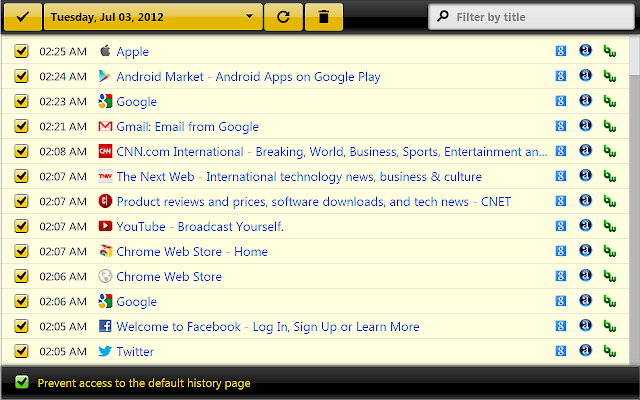
Task: Click the 02:24 AM timestamp
Action: pyautogui.click(x=63, y=77)
